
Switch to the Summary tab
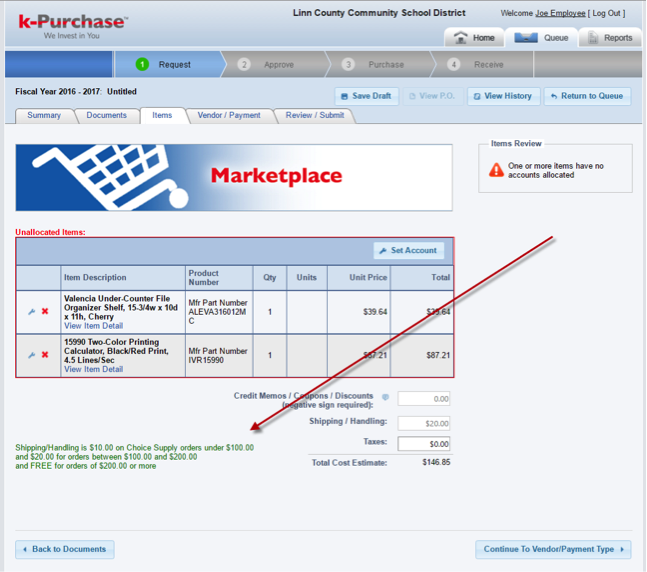[x=44, y=115]
